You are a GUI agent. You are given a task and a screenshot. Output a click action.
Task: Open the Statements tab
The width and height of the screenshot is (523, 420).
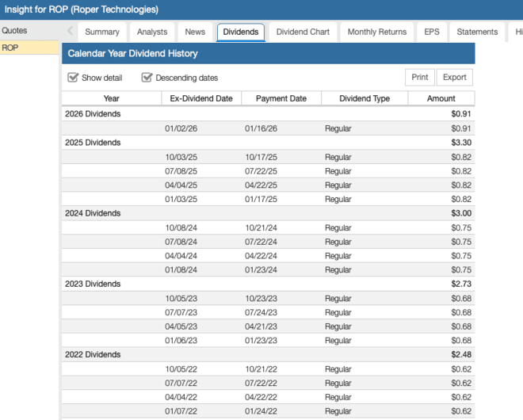point(477,32)
